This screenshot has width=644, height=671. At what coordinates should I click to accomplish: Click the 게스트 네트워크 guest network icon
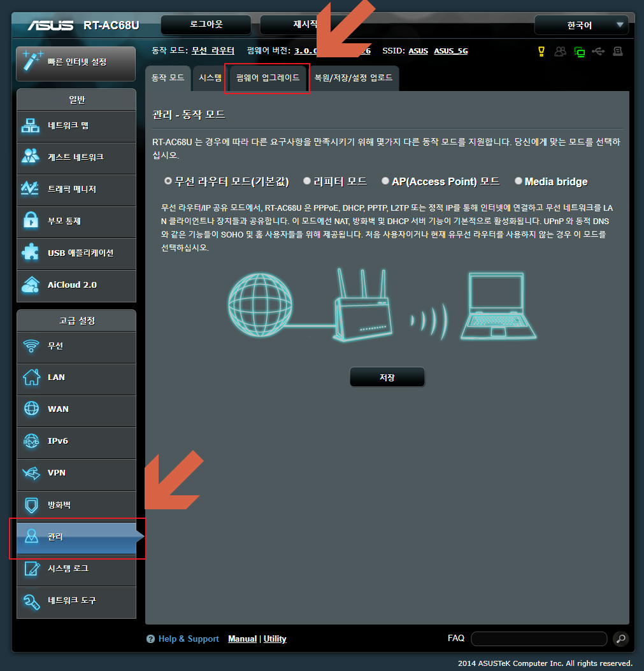pos(31,156)
